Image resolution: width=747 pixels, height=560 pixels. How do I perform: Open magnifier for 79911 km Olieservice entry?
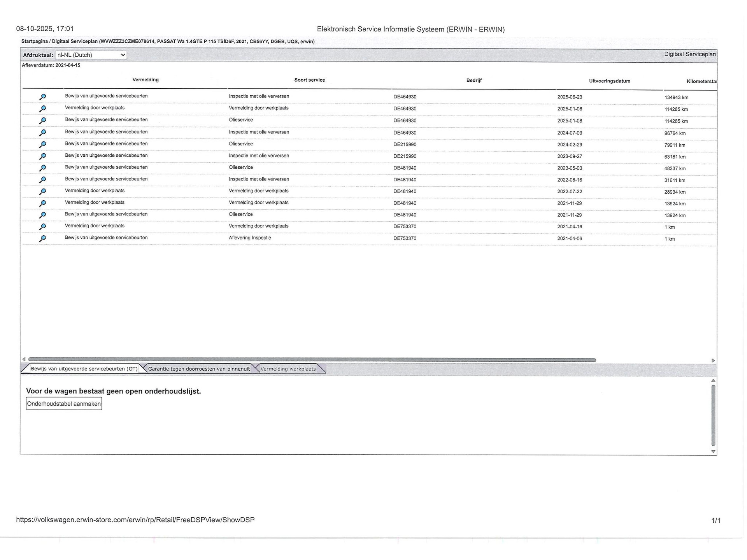click(43, 144)
